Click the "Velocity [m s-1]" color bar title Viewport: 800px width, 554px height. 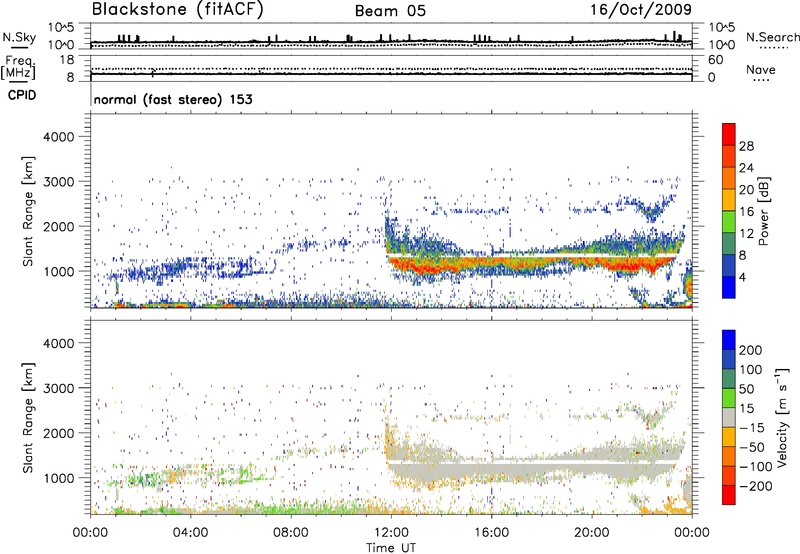[x=782, y=417]
